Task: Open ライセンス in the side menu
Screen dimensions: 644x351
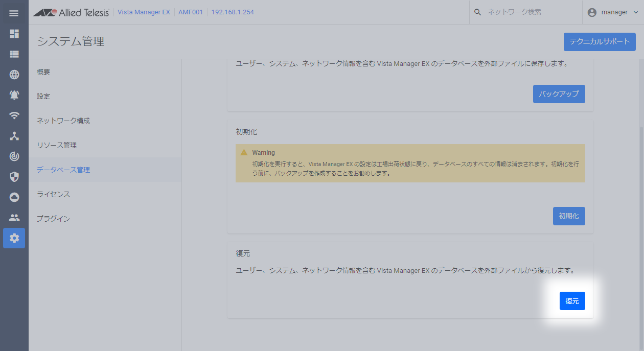Action: [x=53, y=195]
